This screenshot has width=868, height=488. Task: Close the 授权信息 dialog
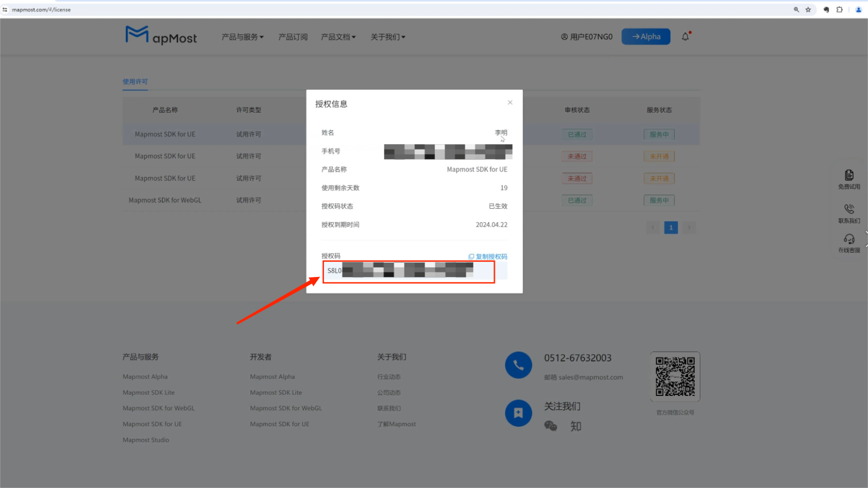point(510,103)
